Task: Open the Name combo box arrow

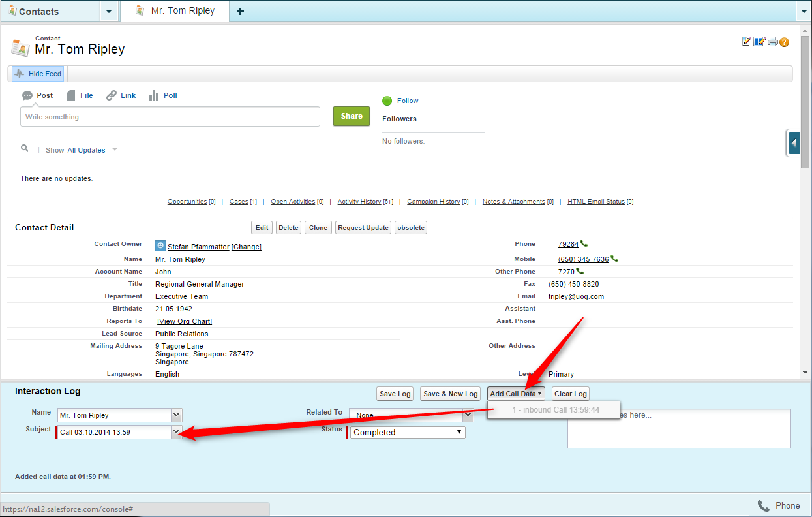Action: coord(176,415)
